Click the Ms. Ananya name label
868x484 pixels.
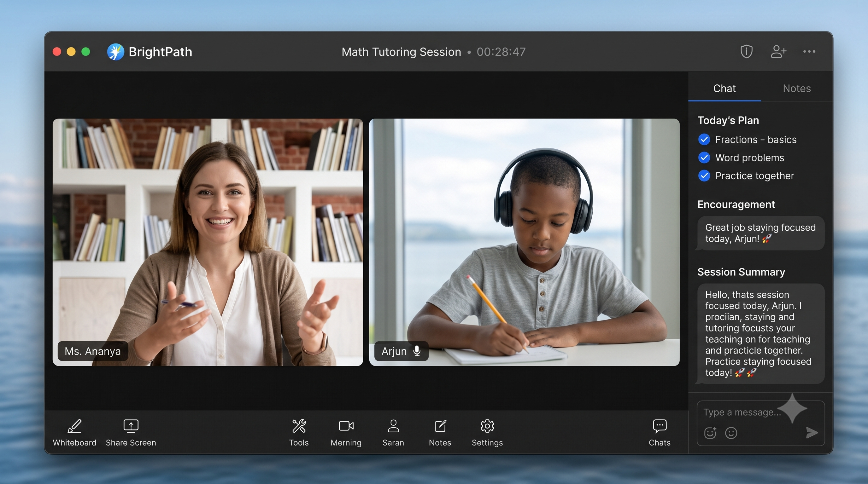(x=93, y=351)
